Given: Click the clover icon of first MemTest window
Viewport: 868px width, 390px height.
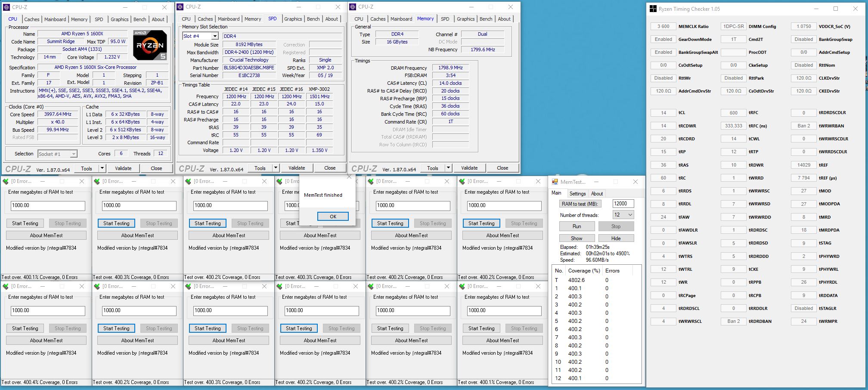Looking at the screenshot, I should click(6, 181).
